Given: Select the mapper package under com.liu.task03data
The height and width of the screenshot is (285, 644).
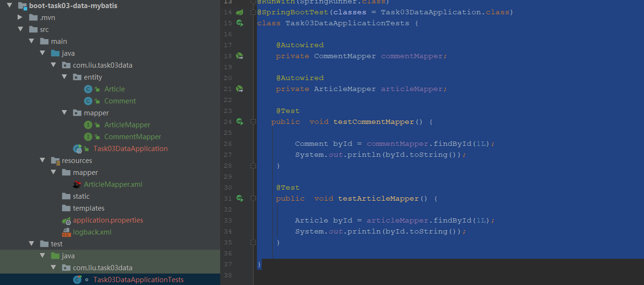Looking at the screenshot, I should pyautogui.click(x=110, y=113).
